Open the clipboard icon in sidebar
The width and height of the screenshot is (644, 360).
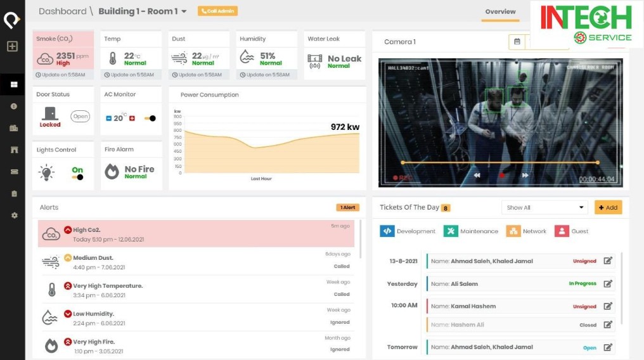[x=14, y=193]
